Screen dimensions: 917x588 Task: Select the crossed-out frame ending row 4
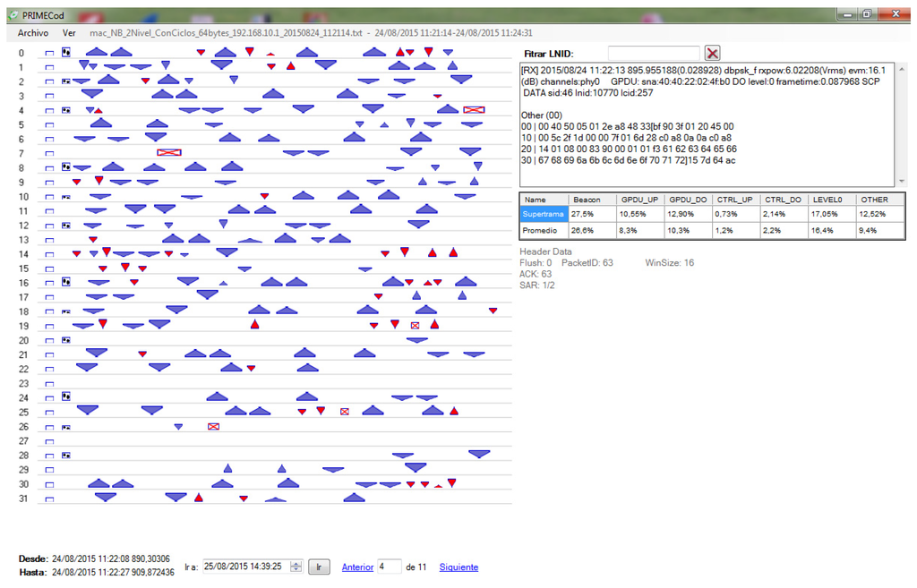click(474, 109)
